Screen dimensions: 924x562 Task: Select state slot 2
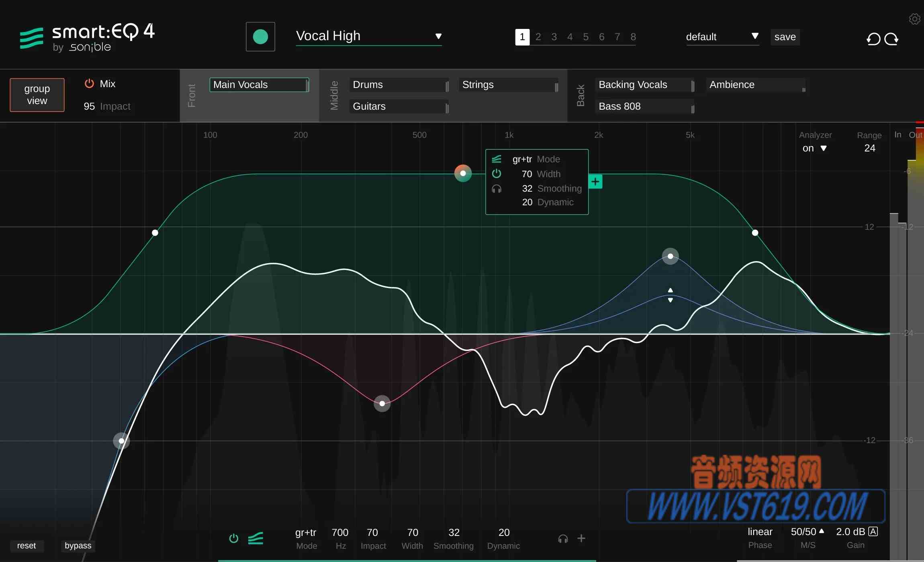(538, 37)
